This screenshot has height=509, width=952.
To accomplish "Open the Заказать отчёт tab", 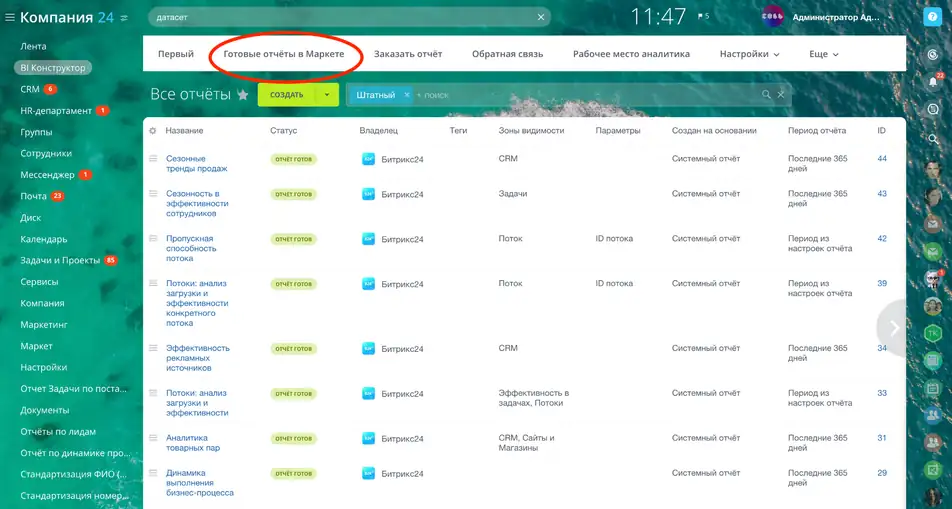I will tap(408, 54).
